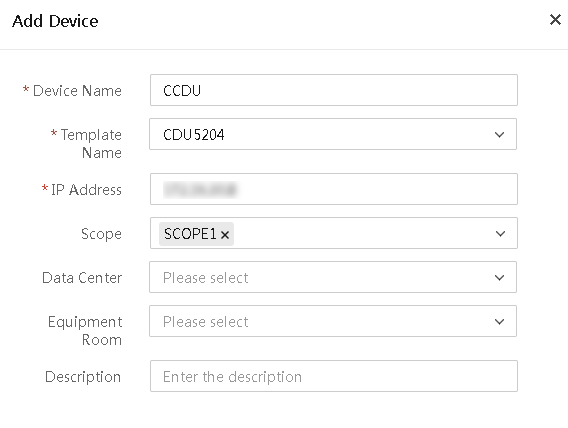This screenshot has height=428, width=568.
Task: Close the Add Device dialog
Action: tap(555, 20)
